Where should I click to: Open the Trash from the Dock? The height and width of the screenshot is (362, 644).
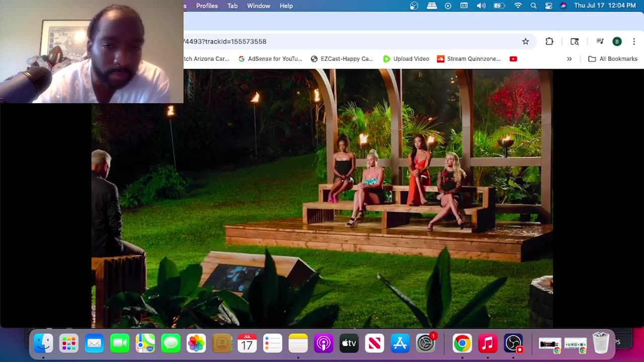(601, 344)
